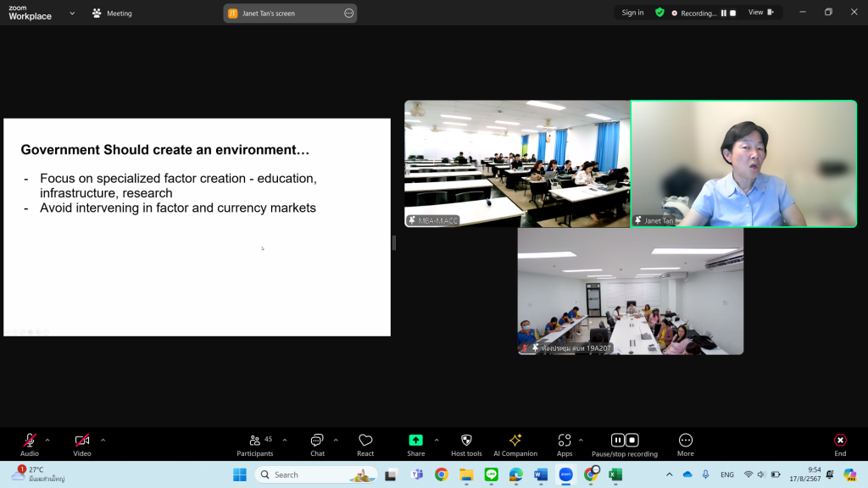Click the green Share screen icon

click(415, 441)
